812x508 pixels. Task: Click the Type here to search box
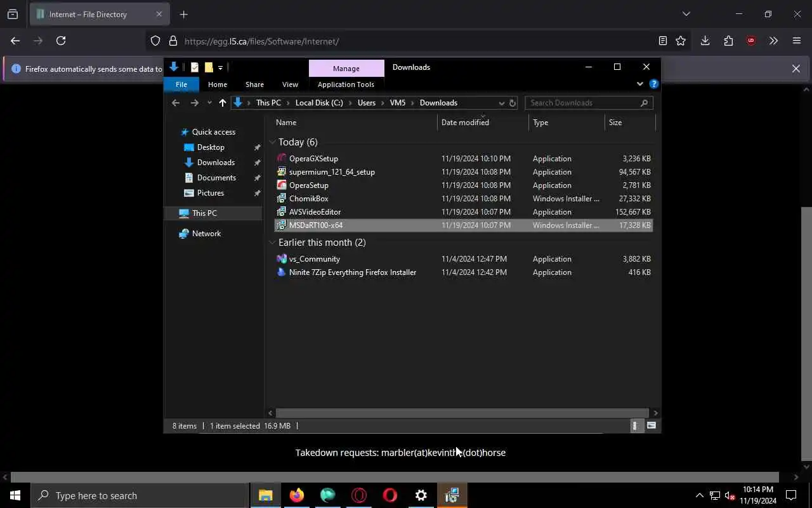click(140, 496)
